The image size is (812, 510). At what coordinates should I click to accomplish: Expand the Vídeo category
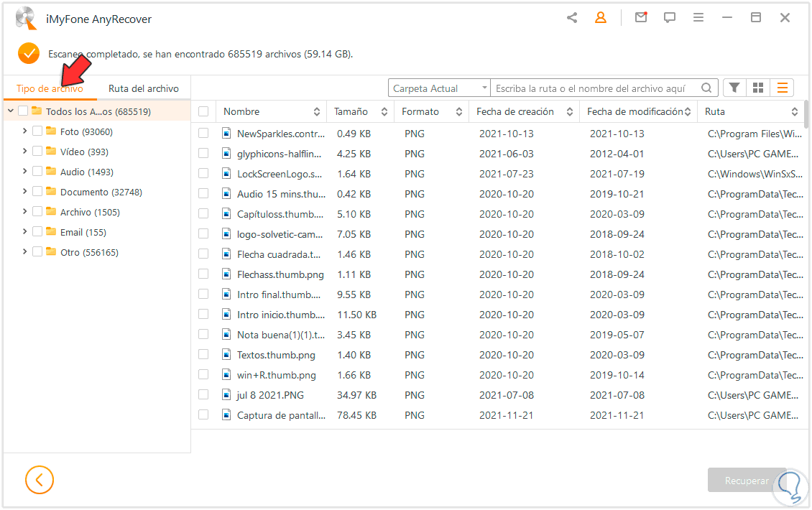[x=24, y=151]
